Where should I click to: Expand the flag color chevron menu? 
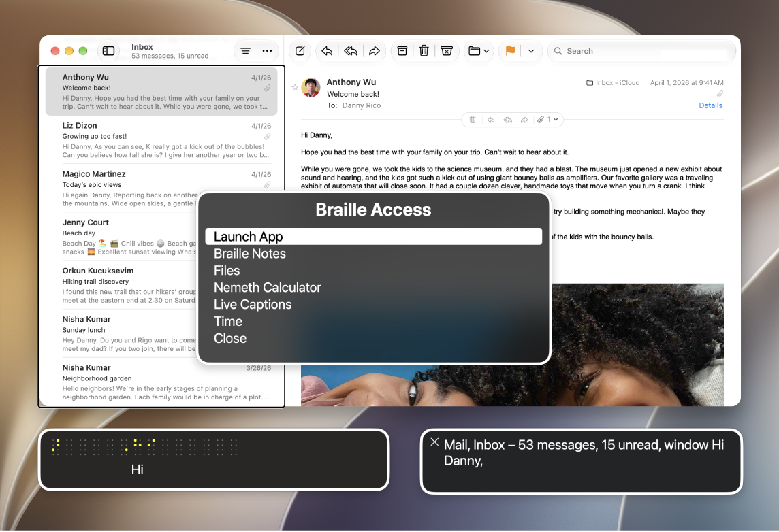[x=531, y=50]
